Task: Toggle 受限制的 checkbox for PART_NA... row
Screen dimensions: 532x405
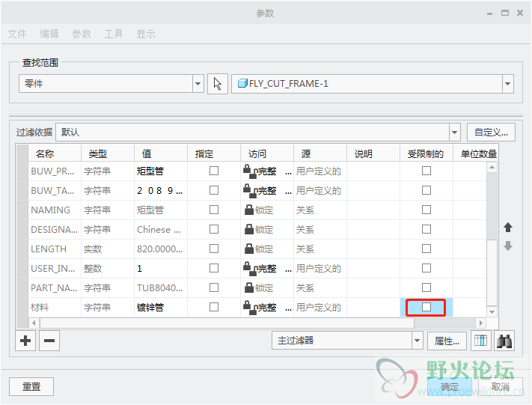Action: pos(426,288)
